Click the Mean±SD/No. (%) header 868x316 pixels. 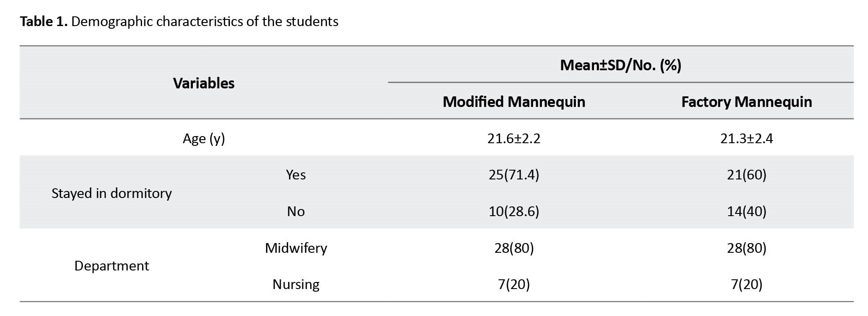[620, 65]
